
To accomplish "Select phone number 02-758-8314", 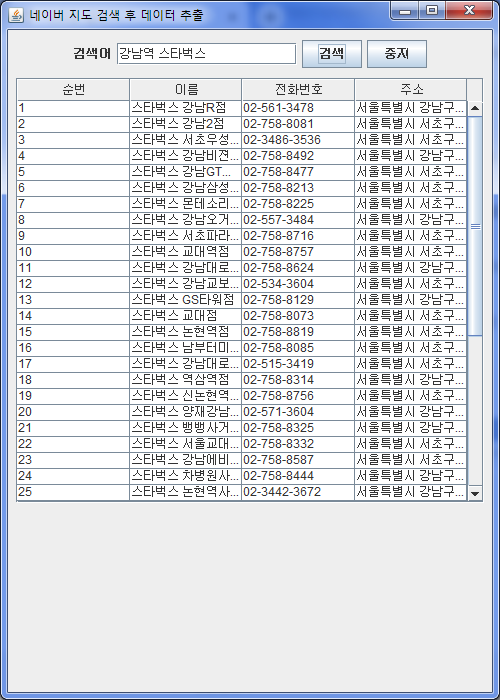I will pos(298,380).
